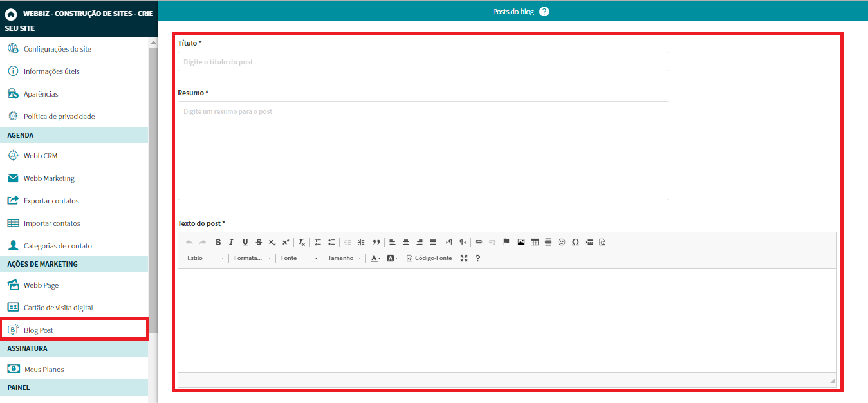Toggle bold formatting in post editor
The width and height of the screenshot is (868, 403).
point(219,243)
